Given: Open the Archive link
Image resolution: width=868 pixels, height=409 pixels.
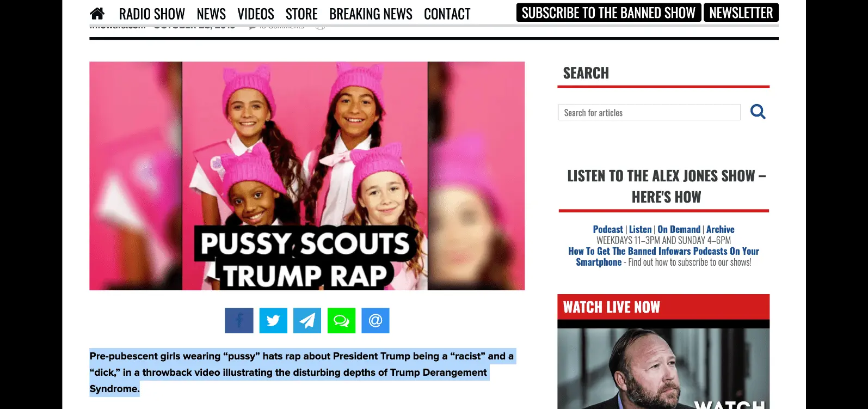Looking at the screenshot, I should (720, 229).
